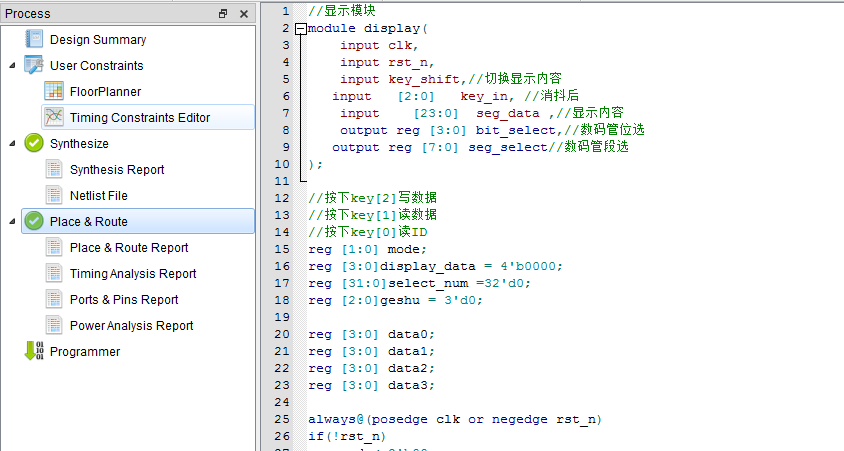Open the Ports & Pins Report
The height and width of the screenshot is (451, 844).
(124, 300)
